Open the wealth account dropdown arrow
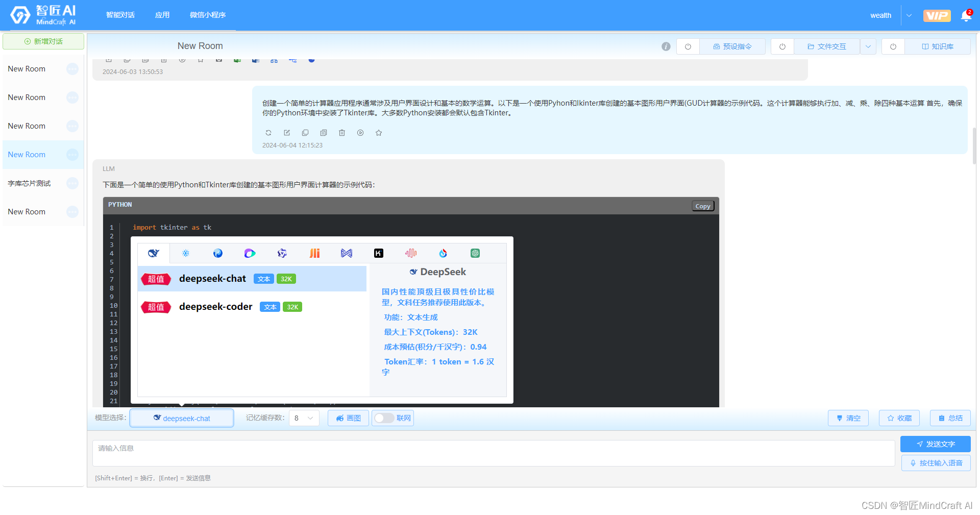The height and width of the screenshot is (515, 980). pos(909,16)
